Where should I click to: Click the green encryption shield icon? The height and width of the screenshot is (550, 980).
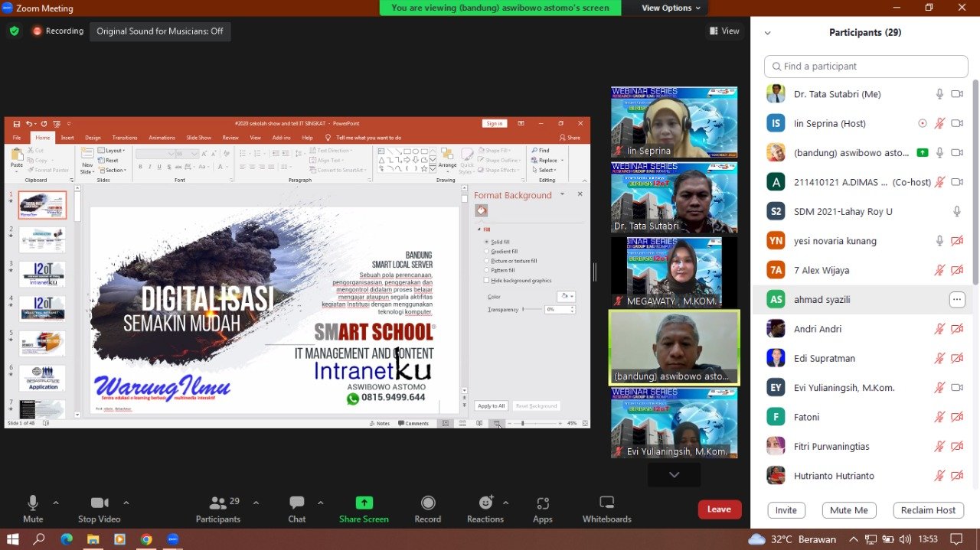tap(15, 31)
